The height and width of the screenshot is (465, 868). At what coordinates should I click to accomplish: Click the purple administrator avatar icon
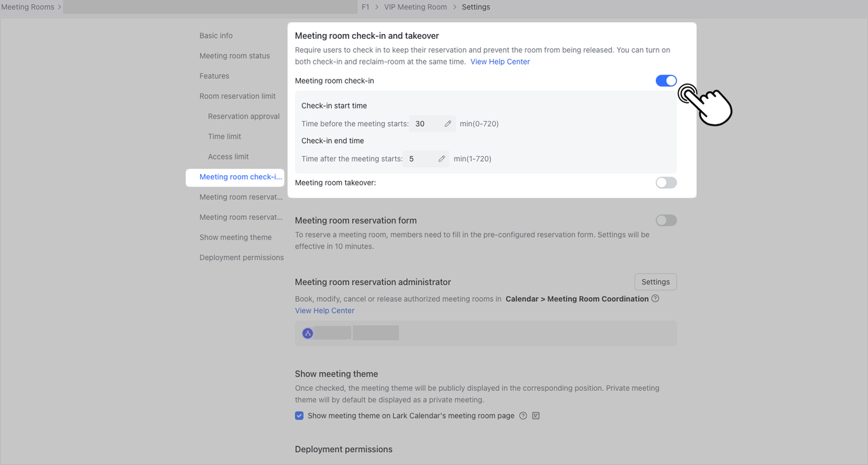pyautogui.click(x=308, y=333)
